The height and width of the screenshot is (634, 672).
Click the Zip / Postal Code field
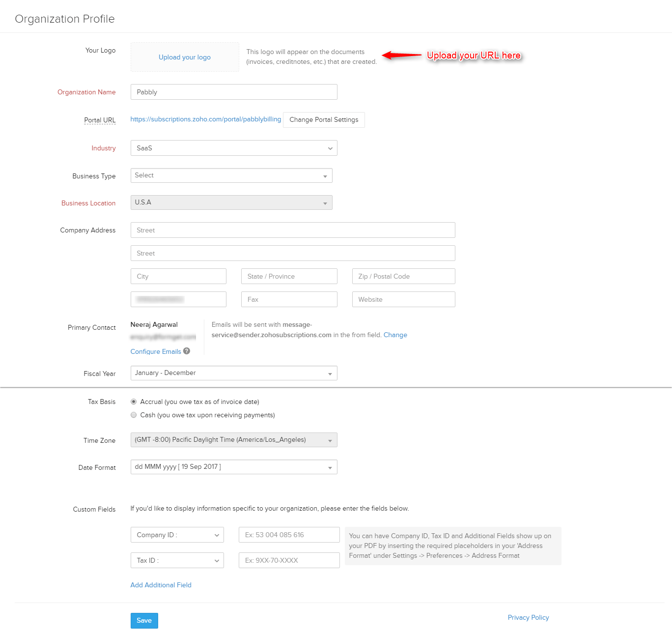(404, 276)
